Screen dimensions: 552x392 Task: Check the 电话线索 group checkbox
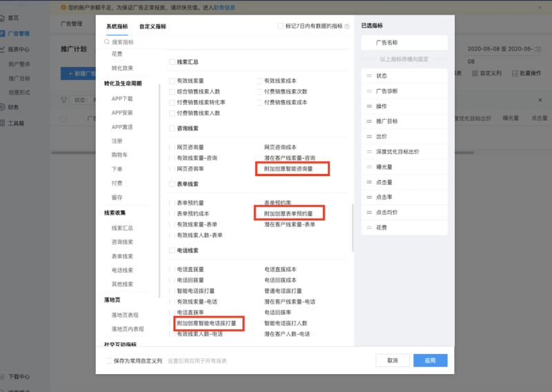tap(172, 251)
